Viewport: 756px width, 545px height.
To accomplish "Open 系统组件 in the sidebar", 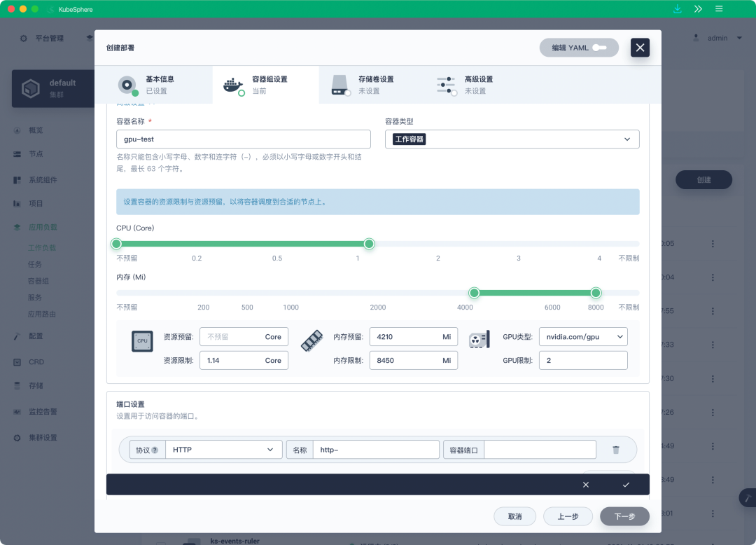I will [35, 180].
